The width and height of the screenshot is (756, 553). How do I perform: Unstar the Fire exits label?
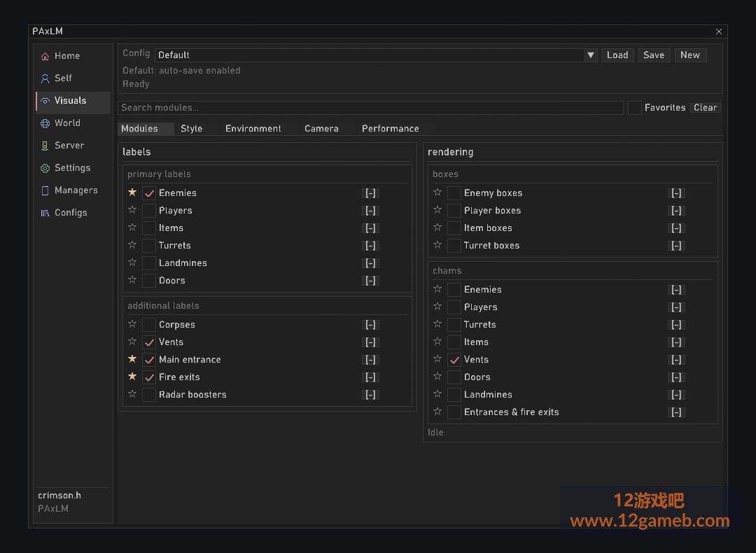tap(132, 376)
